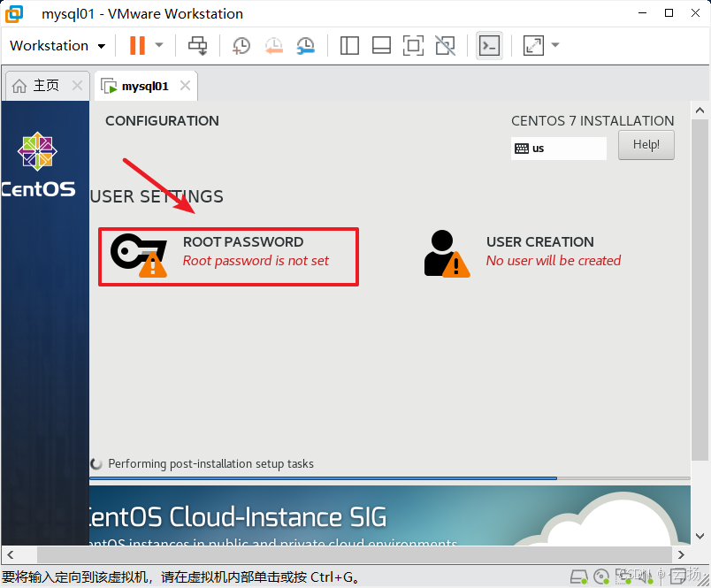Click the stretch guest display icon
The height and width of the screenshot is (588, 711).
pyautogui.click(x=533, y=45)
